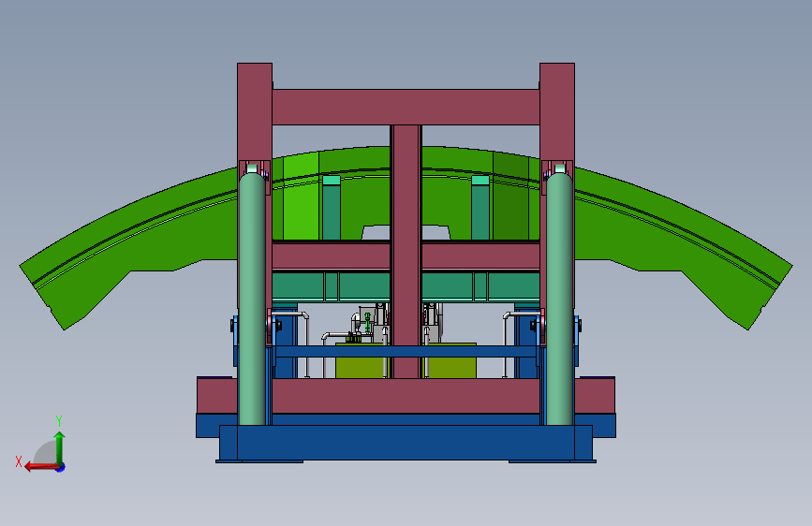Select the maroon foot block at far left

[x=217, y=396]
